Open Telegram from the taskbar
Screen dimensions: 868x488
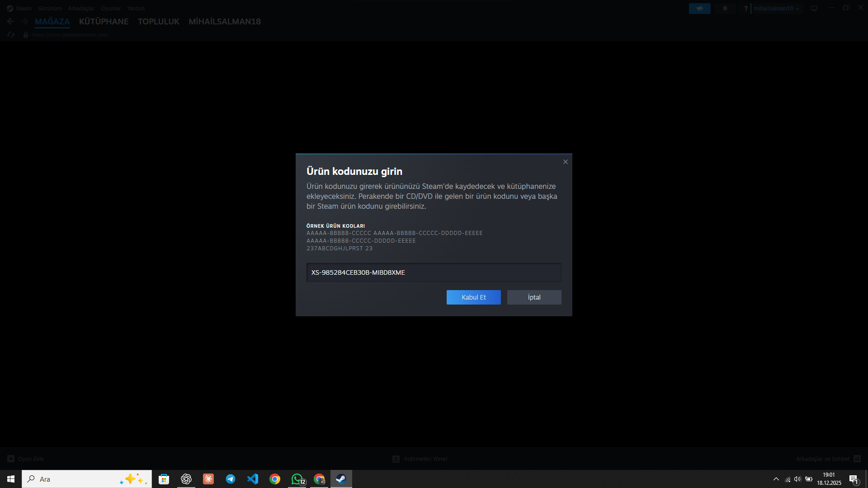tap(230, 479)
